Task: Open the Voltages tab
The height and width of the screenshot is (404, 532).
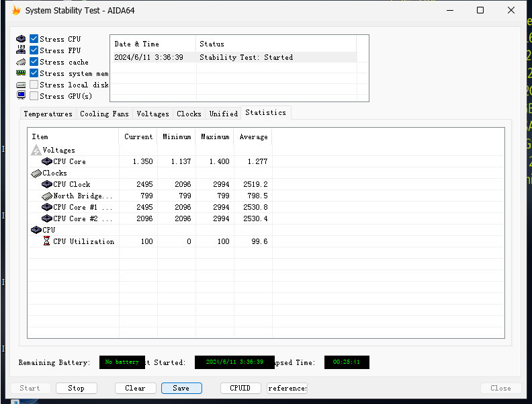Action: coord(152,114)
